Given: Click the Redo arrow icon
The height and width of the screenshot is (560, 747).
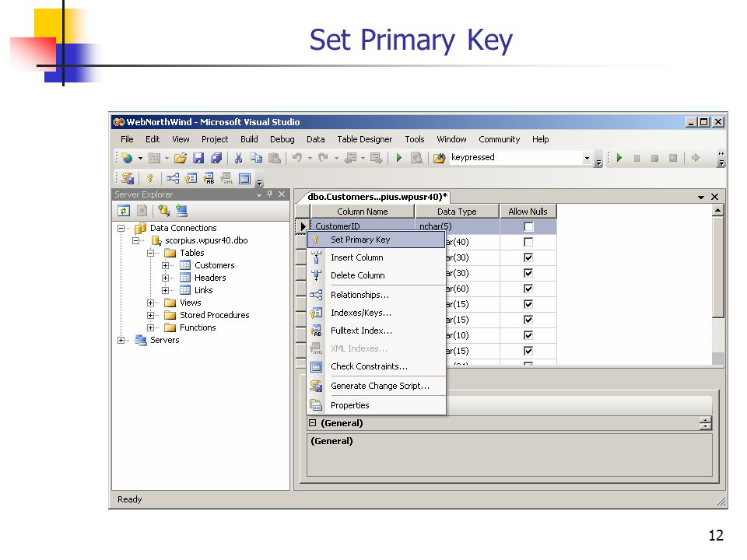Looking at the screenshot, I should click(323, 158).
